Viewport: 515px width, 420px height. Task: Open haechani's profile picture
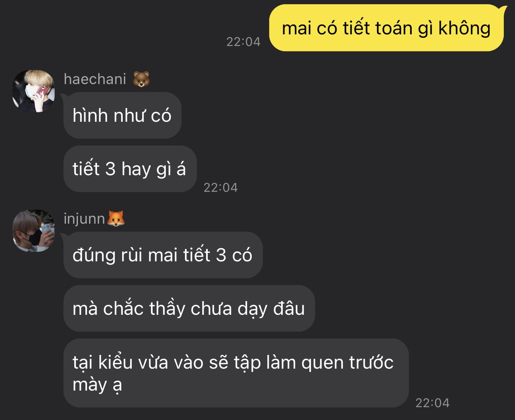[x=34, y=91]
